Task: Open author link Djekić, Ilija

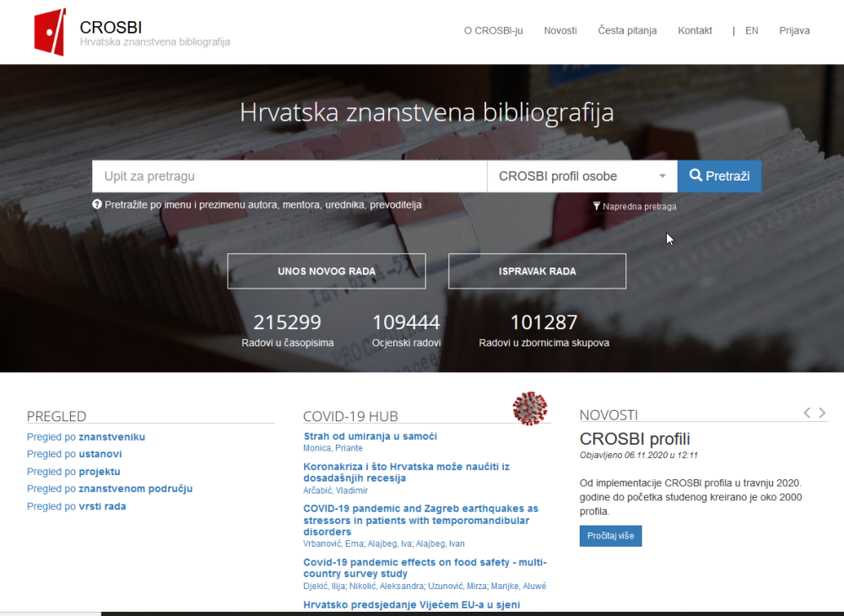Action: pos(325,586)
